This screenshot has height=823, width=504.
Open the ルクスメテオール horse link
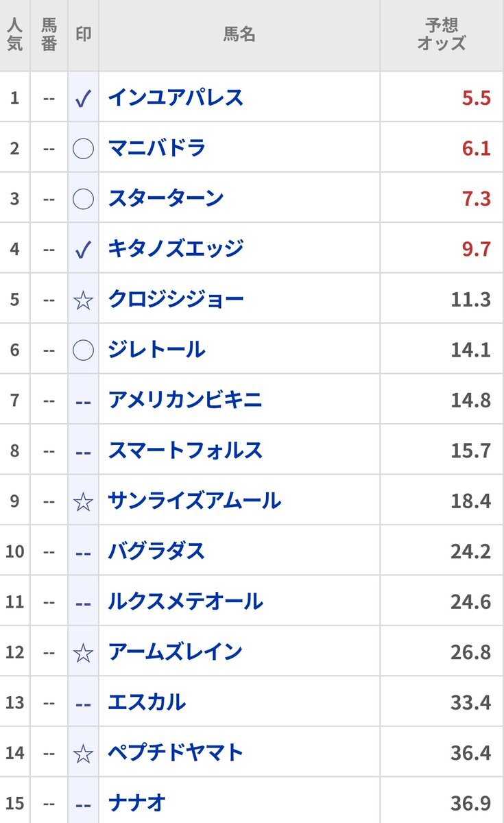point(185,601)
